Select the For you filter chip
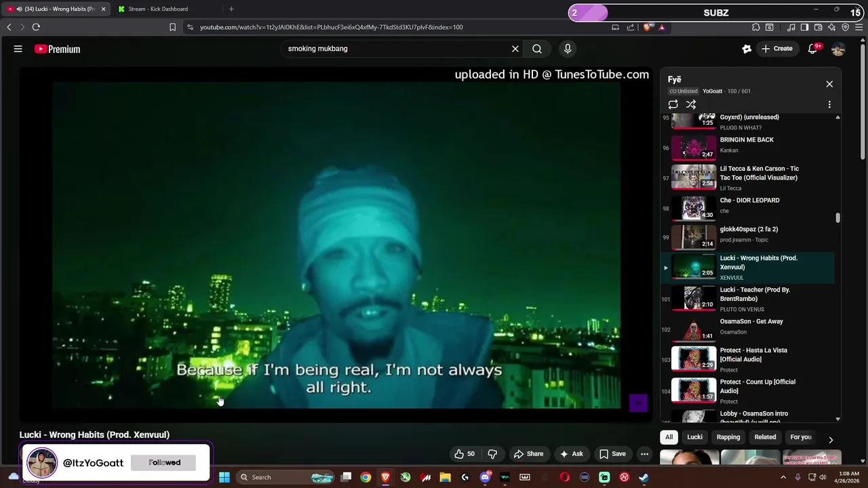 click(x=801, y=437)
